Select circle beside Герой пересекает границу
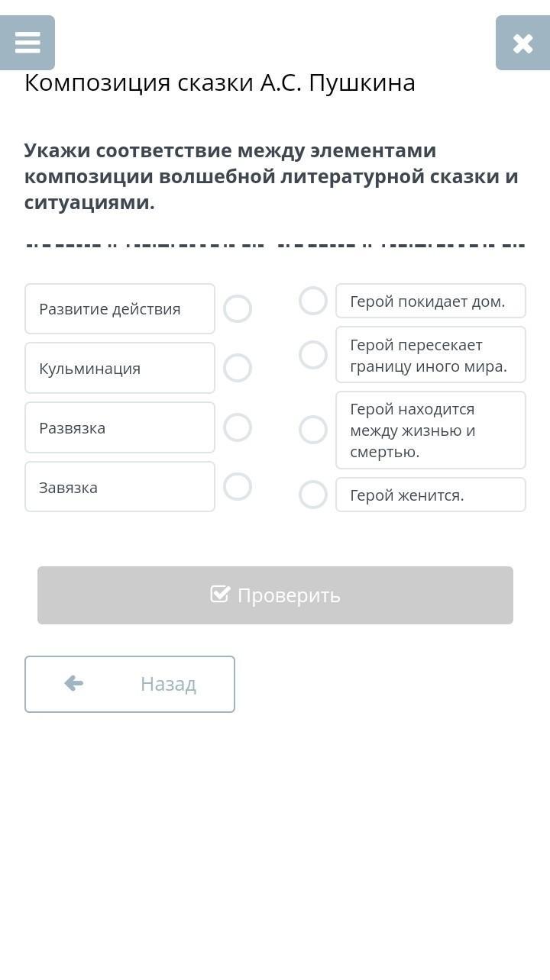The width and height of the screenshot is (550, 980). [313, 355]
